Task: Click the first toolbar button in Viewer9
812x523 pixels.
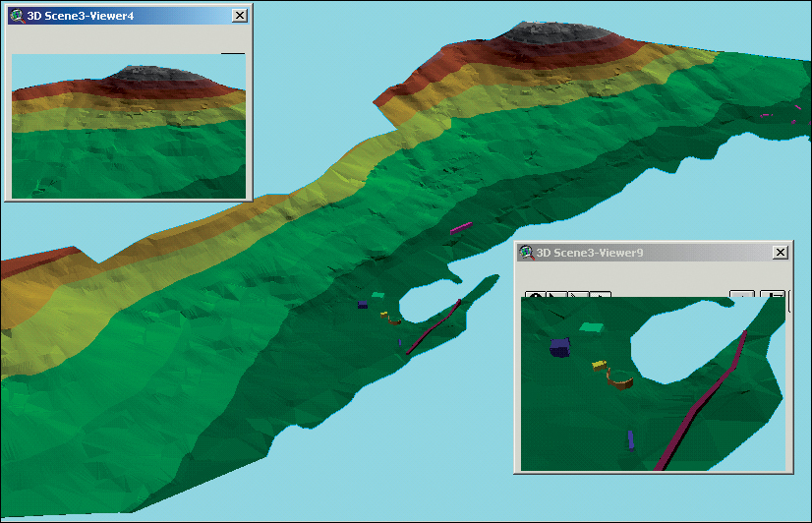Action: click(x=534, y=295)
